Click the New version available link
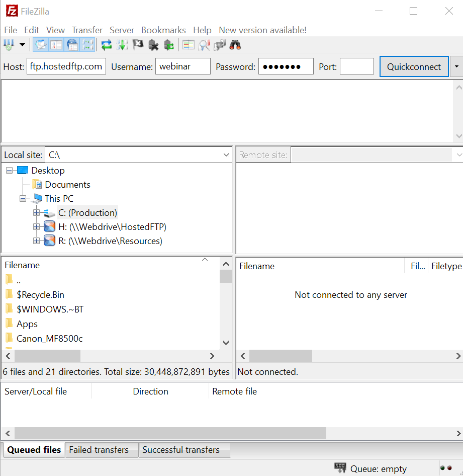The image size is (463, 476). [x=262, y=30]
